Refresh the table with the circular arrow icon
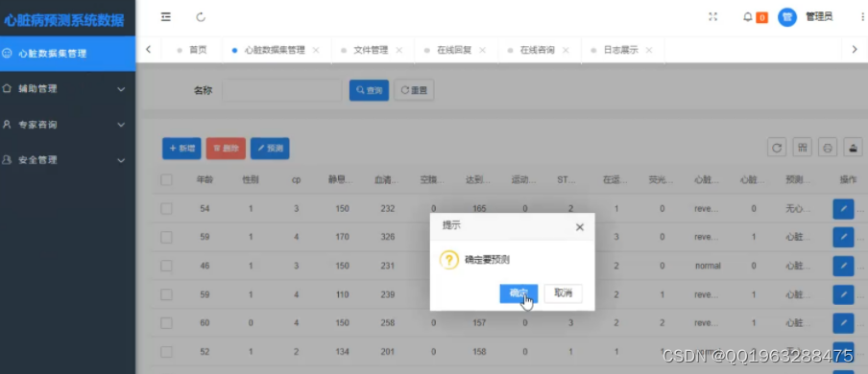Image resolution: width=868 pixels, height=374 pixels. pos(777,148)
